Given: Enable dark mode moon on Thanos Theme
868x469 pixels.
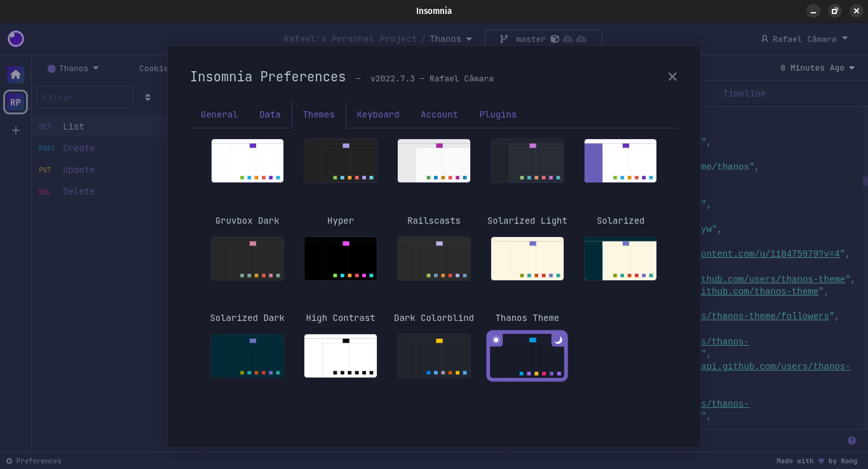Looking at the screenshot, I should (558, 340).
